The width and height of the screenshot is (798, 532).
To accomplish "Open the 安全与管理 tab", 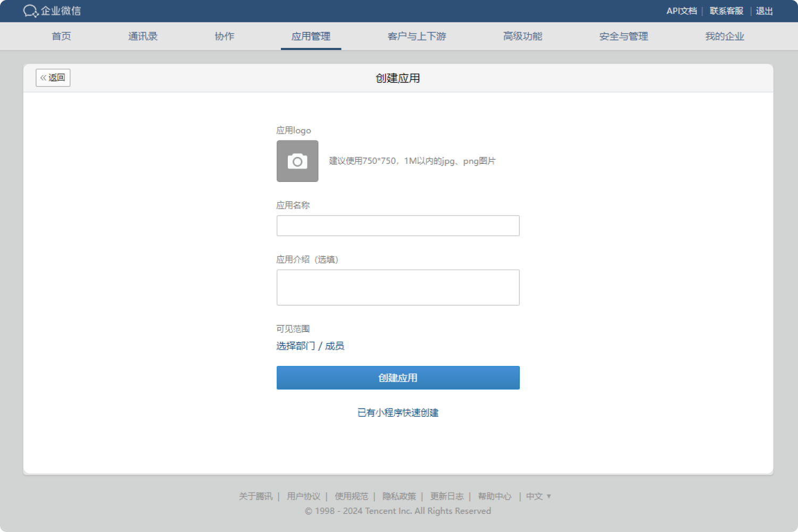I will pos(624,36).
